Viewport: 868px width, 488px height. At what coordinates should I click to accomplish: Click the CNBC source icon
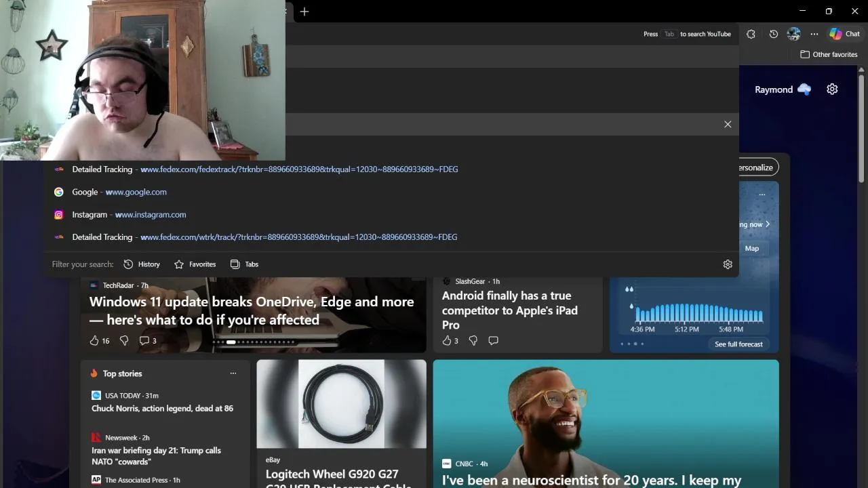446,464
